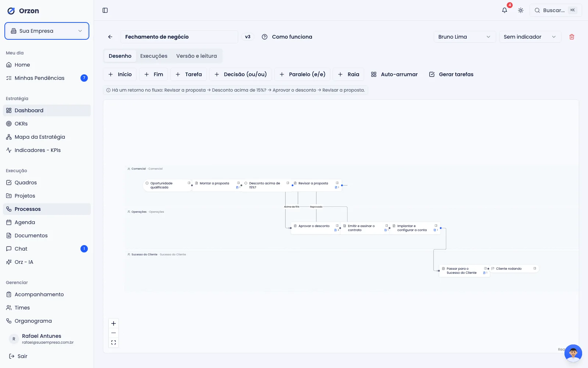Open Indicadores - KPIs

pyautogui.click(x=47, y=150)
